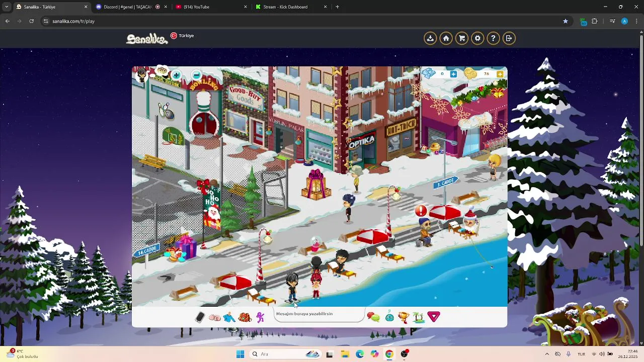Zoom out with the minus button
The width and height of the screenshot is (644, 362).
coord(196,75)
